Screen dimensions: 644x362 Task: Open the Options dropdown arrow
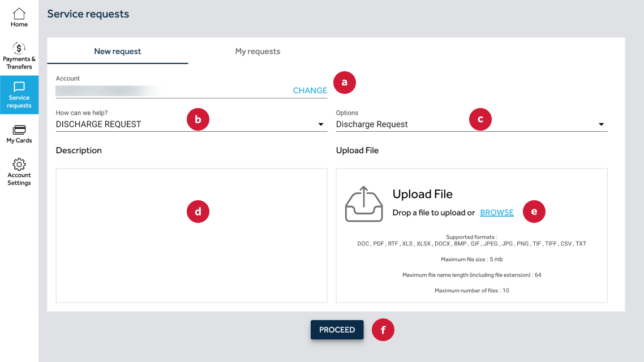[x=601, y=124]
